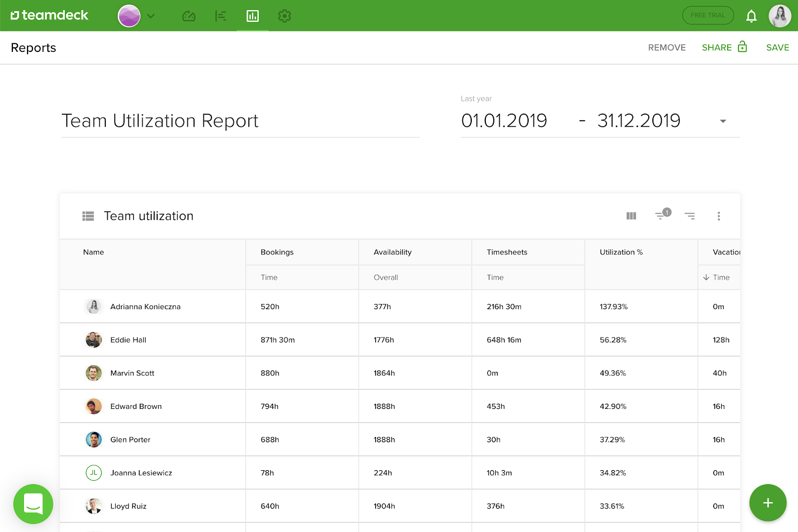Click Glen Porter's avatar

tap(94, 440)
